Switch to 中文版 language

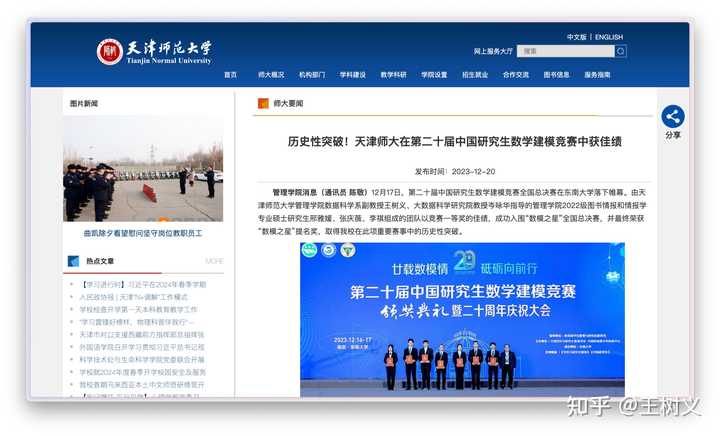point(576,37)
